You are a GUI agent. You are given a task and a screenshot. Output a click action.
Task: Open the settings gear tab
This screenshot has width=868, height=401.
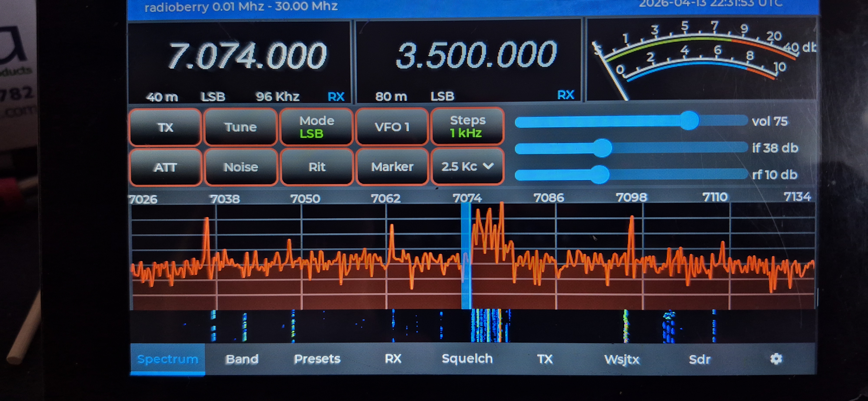pos(776,359)
